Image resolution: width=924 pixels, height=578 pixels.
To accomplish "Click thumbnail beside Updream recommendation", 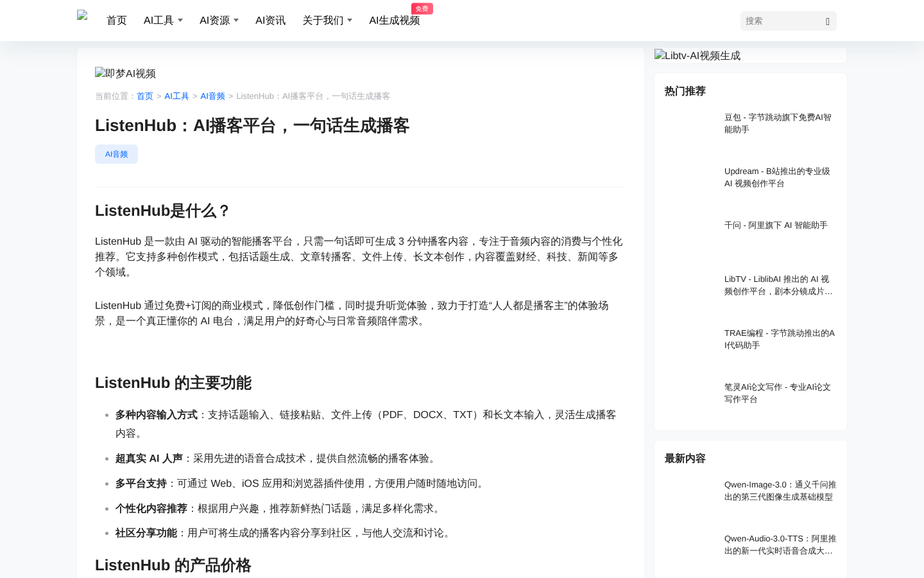I will 690,183.
